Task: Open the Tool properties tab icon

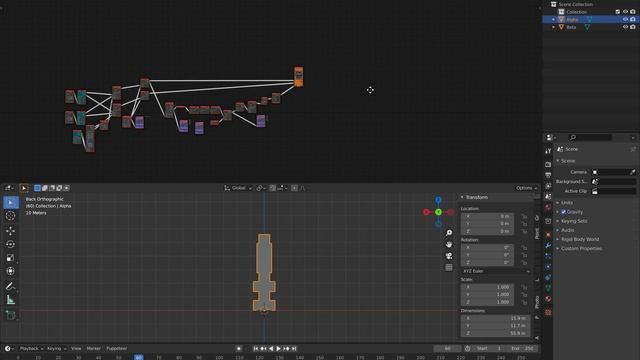Action: pyautogui.click(x=548, y=151)
